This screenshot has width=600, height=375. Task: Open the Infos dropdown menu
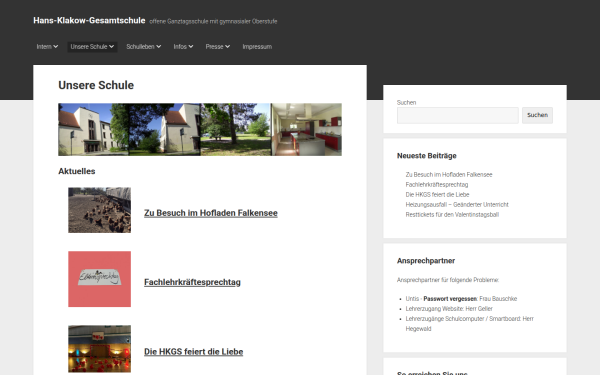(x=183, y=47)
